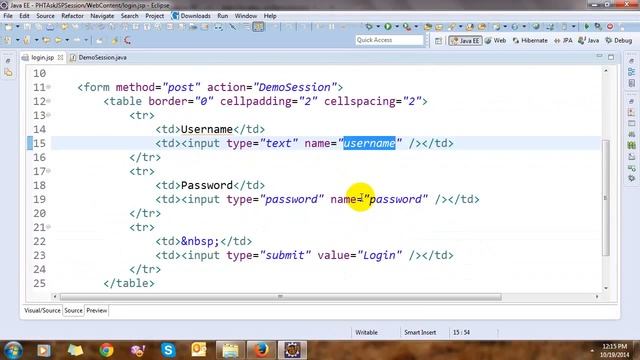
Task: Click the Debug bug icon in toolbar
Action: [369, 27]
